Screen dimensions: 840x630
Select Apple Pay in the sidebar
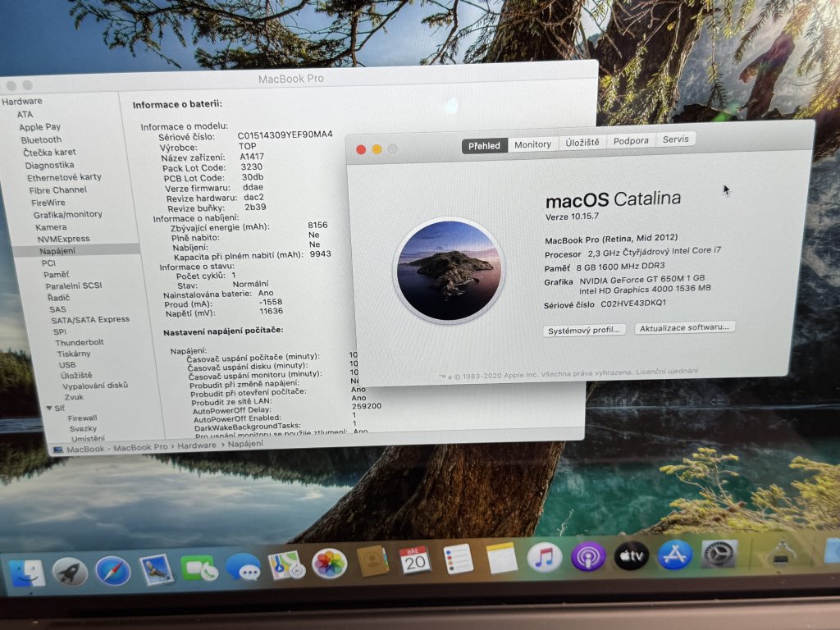39,127
